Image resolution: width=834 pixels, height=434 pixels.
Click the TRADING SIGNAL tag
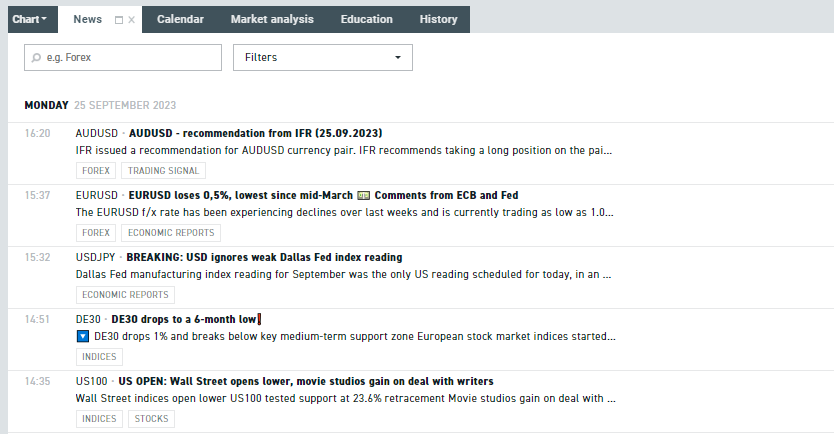pyautogui.click(x=164, y=171)
